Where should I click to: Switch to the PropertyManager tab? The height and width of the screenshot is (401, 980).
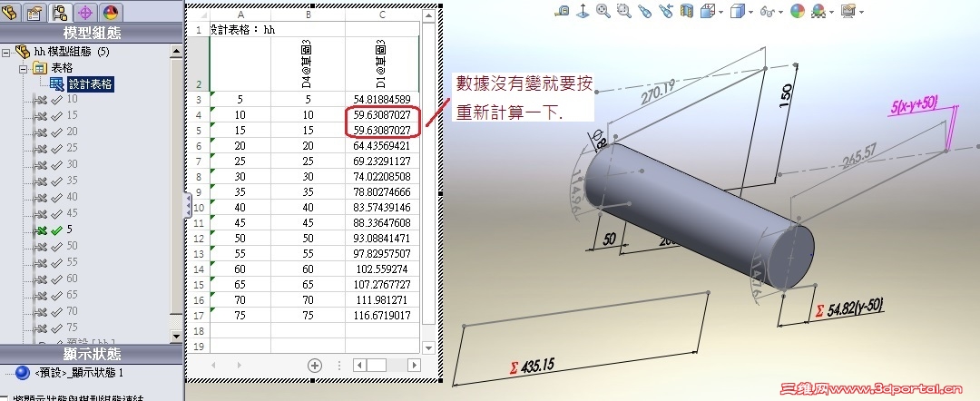34,12
